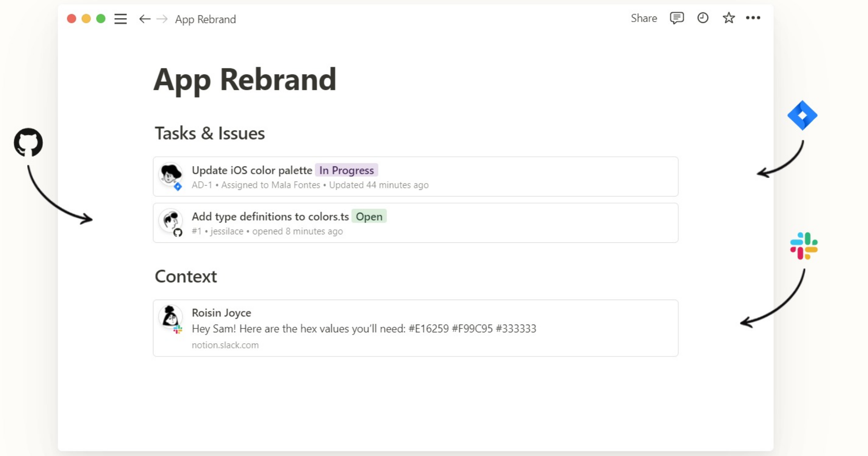Click the yellow minimize window button

pos(86,19)
